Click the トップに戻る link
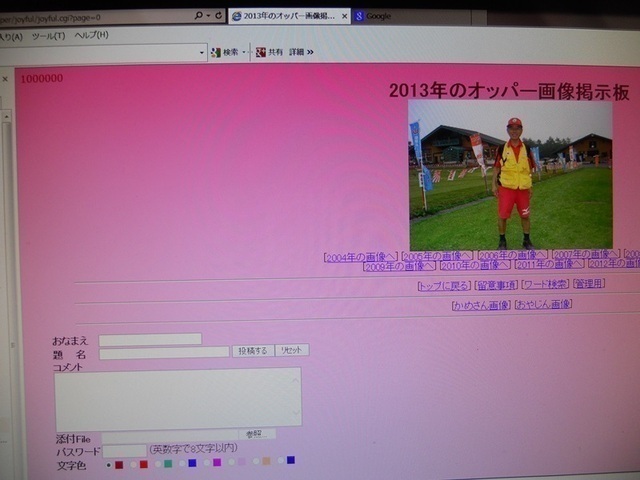This screenshot has width=640, height=480. coord(444,286)
